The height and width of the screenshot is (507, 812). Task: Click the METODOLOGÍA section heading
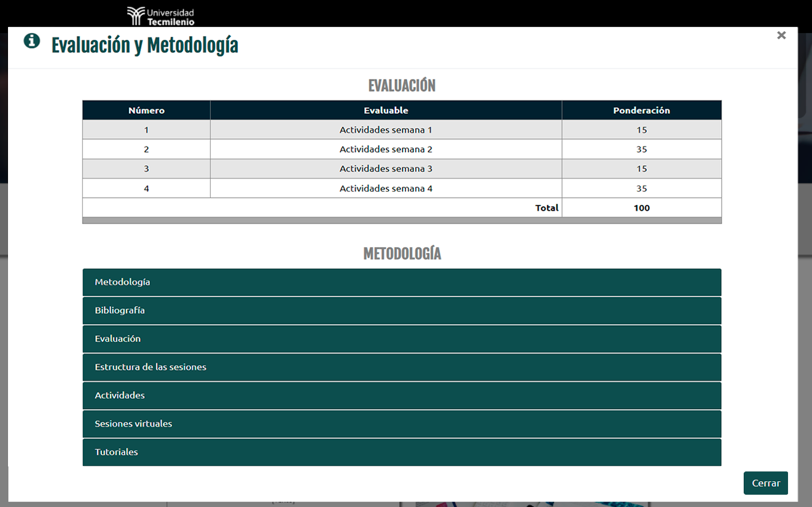[x=402, y=254]
